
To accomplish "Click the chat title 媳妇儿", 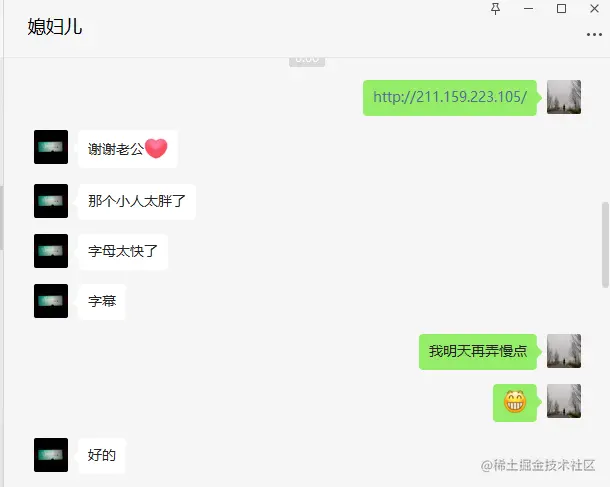I will pos(55,27).
